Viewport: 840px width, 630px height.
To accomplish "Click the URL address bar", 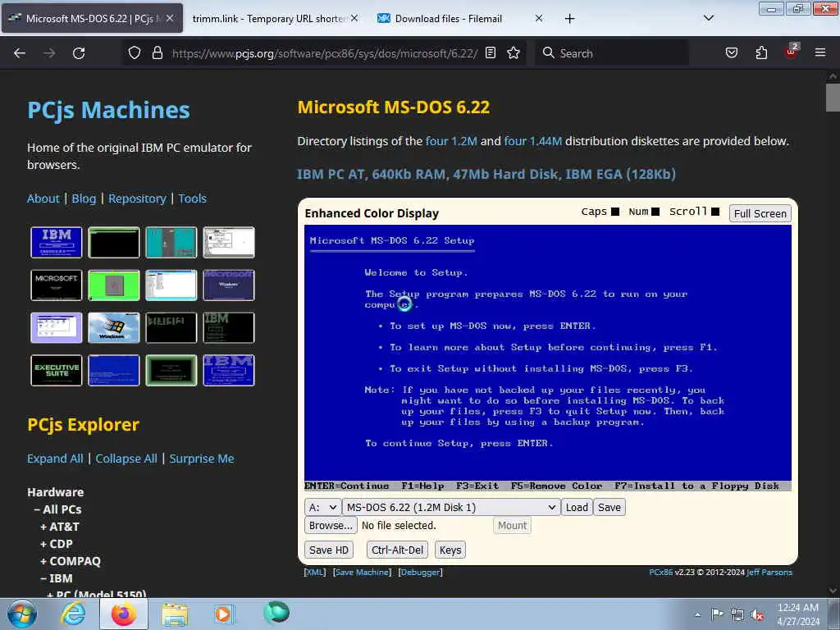I will [x=324, y=53].
